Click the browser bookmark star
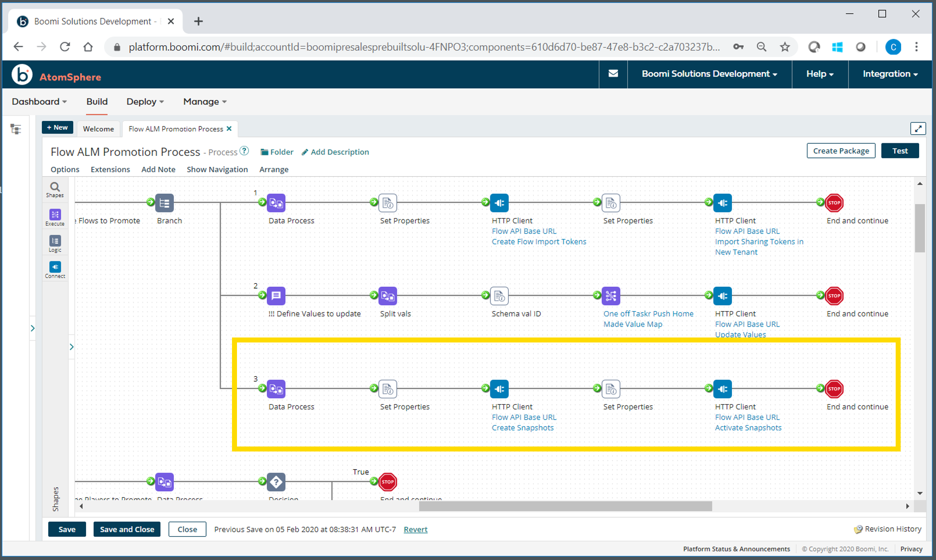 pyautogui.click(x=785, y=47)
